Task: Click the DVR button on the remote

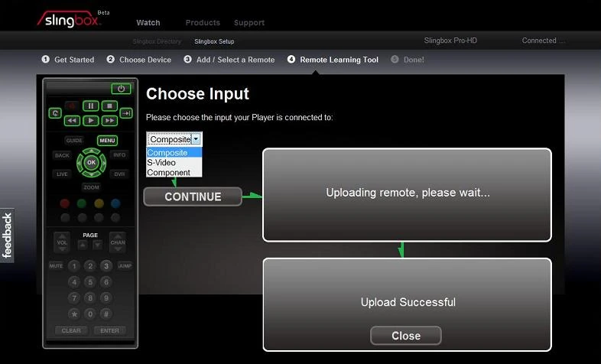Action: [x=119, y=174]
